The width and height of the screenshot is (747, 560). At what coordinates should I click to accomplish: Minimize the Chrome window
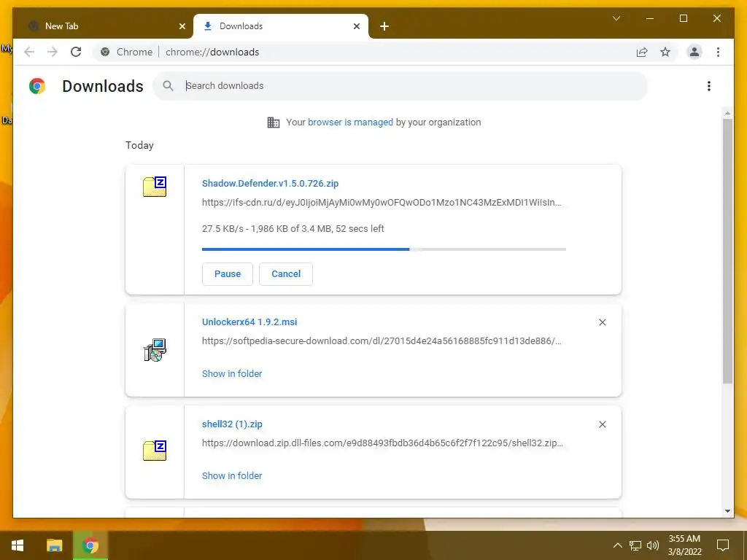[649, 18]
